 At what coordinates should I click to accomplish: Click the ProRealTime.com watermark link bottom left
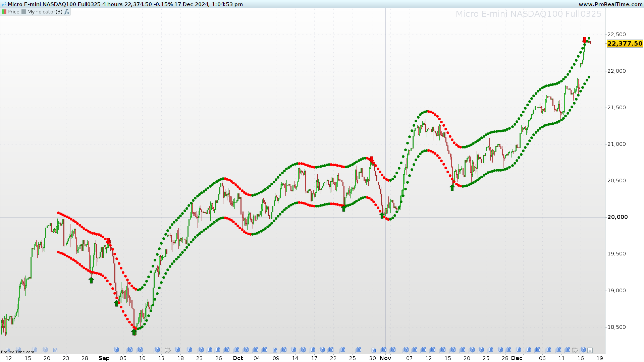point(17,352)
